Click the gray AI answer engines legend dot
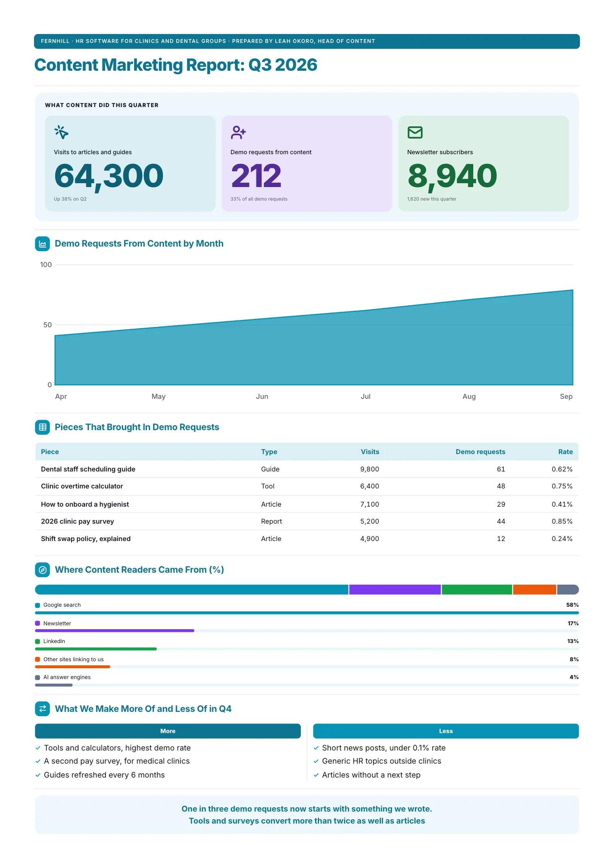614x868 pixels. (38, 677)
